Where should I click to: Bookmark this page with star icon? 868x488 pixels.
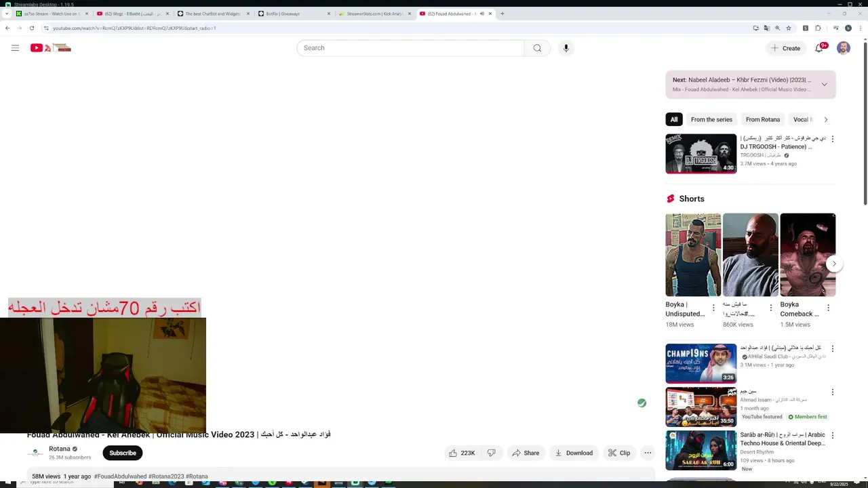tap(789, 28)
